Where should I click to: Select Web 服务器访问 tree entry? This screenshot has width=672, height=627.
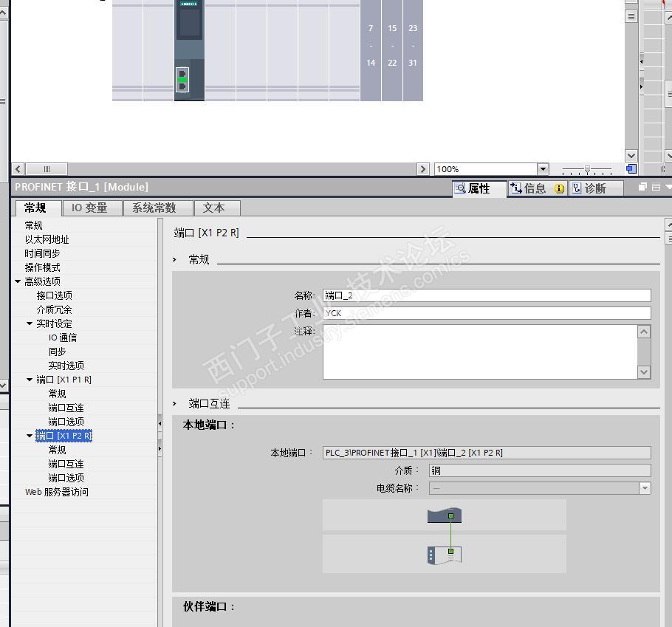point(57,492)
